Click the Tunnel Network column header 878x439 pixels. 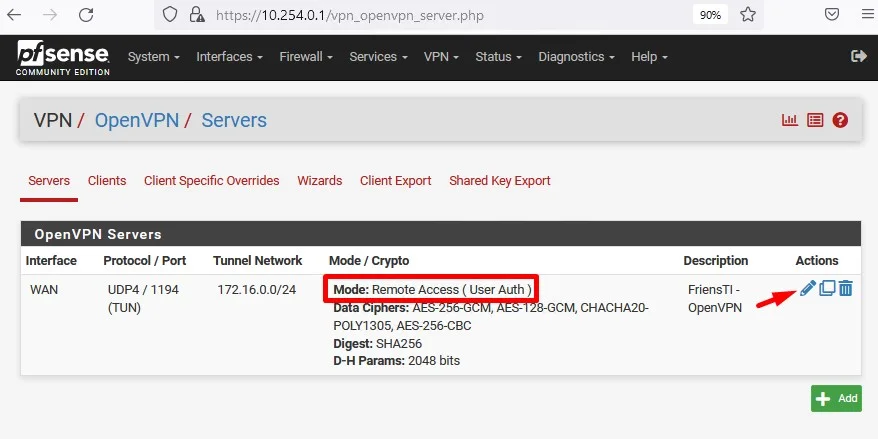258,260
